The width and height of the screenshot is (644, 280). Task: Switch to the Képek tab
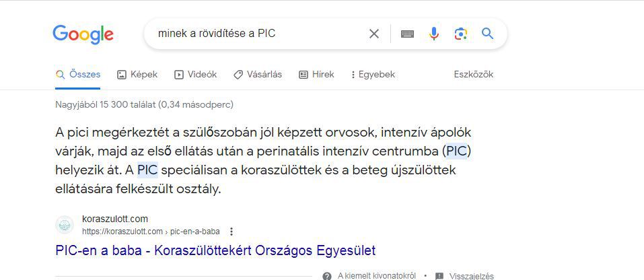137,75
